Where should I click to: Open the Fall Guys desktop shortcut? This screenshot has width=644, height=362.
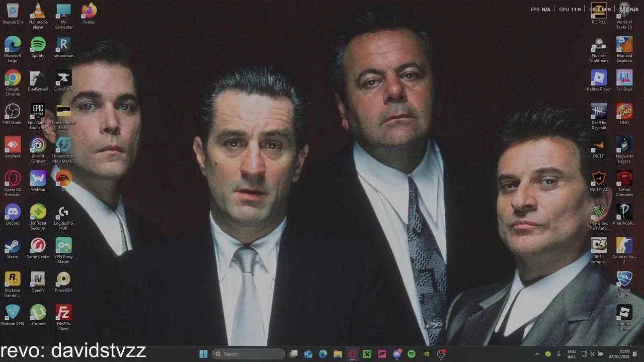624,81
